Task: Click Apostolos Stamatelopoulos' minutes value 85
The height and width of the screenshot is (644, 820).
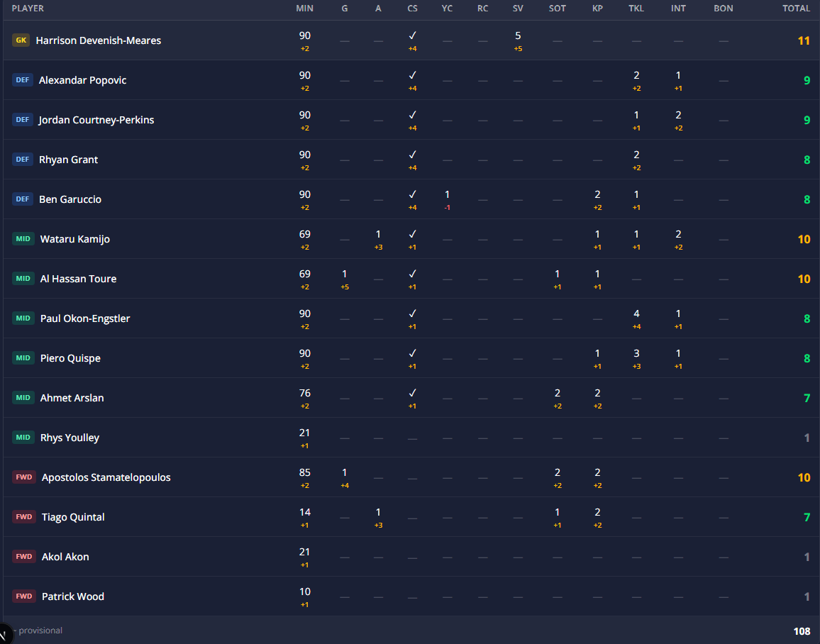Action: (x=305, y=472)
